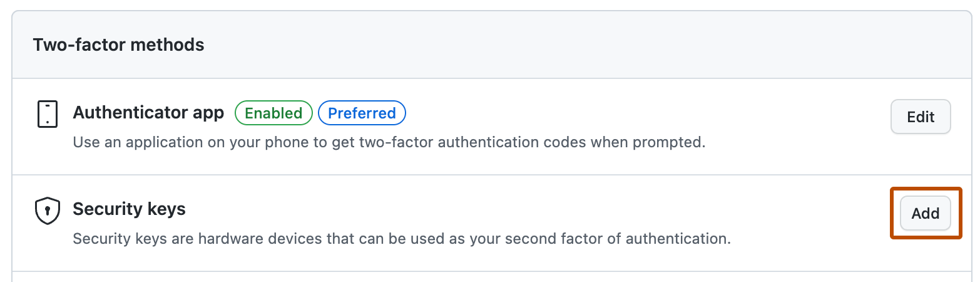Click the green Enabled badge
Image resolution: width=980 pixels, height=282 pixels.
pyautogui.click(x=273, y=113)
